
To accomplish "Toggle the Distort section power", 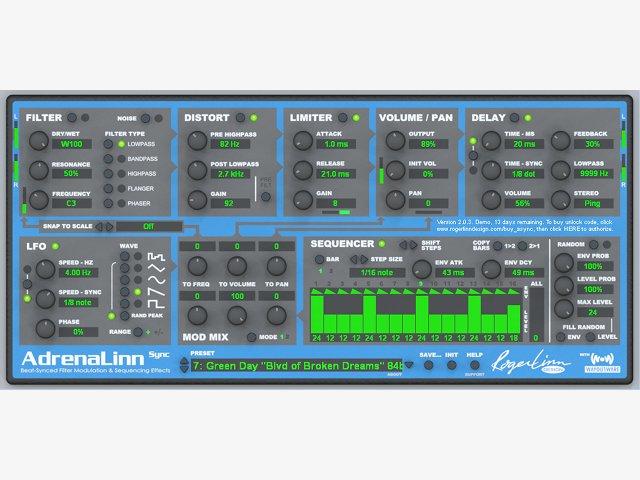I will click(x=241, y=118).
